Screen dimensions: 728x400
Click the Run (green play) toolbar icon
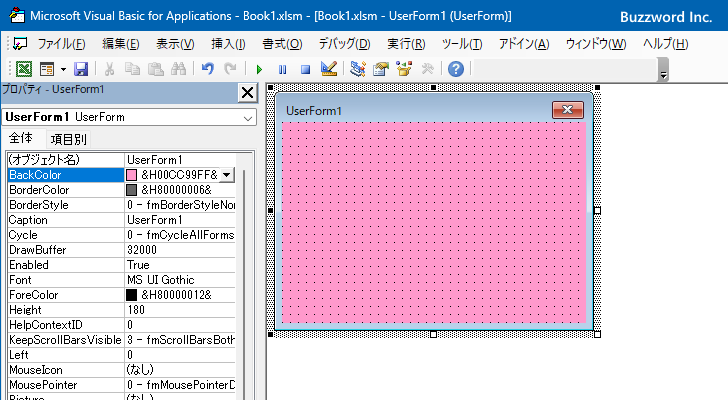259,69
